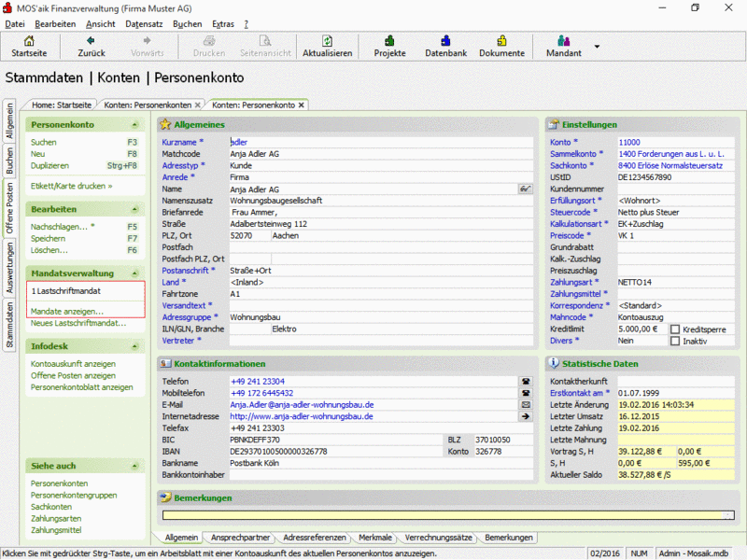This screenshot has height=560, width=747.
Task: Switch to Home: Startseite tab
Action: point(62,105)
